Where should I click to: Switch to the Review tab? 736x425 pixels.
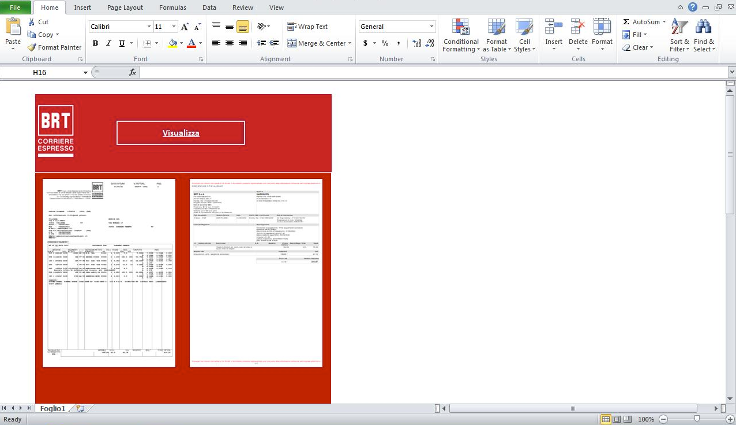[x=243, y=8]
